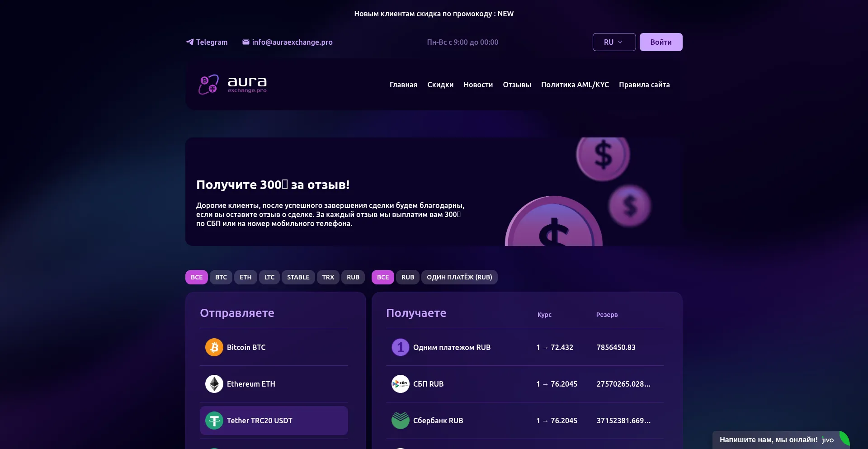Click the Jivo chat leaf icon
Screen dimensions: 868x449
[844, 439]
